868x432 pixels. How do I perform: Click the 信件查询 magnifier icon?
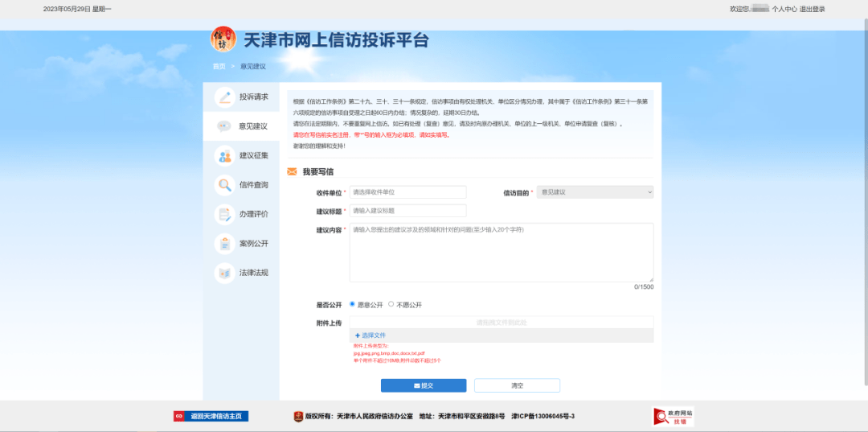coord(225,185)
